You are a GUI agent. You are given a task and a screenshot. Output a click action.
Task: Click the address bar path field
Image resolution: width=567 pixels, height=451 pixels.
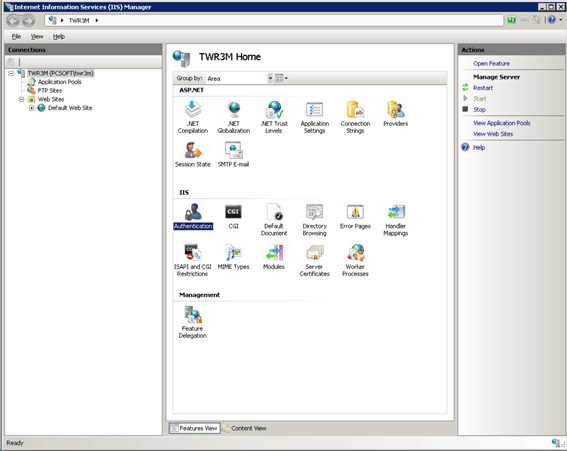(274, 21)
